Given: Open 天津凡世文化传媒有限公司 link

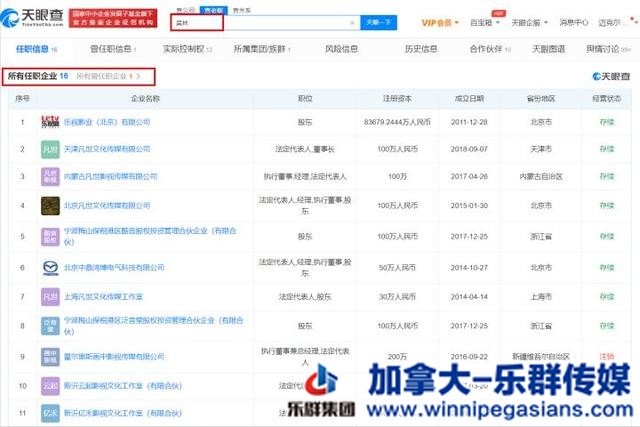Looking at the screenshot, I should click(107, 149).
